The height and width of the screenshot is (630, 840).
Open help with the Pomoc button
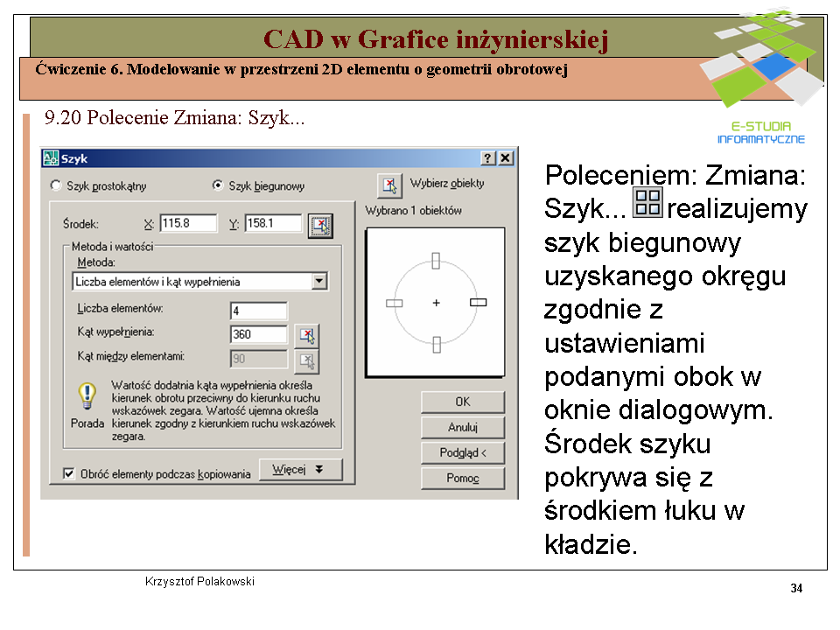tap(463, 479)
